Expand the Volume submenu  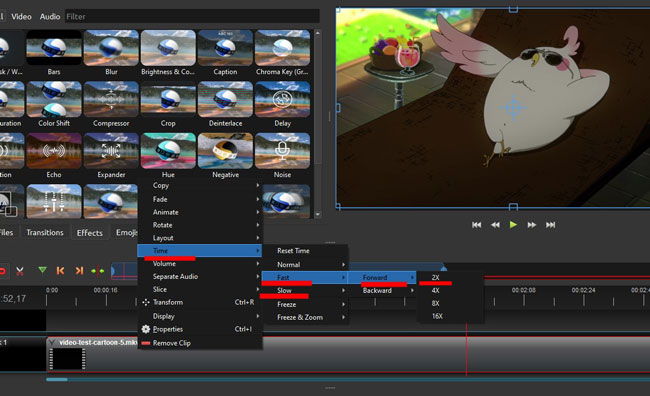[200, 263]
